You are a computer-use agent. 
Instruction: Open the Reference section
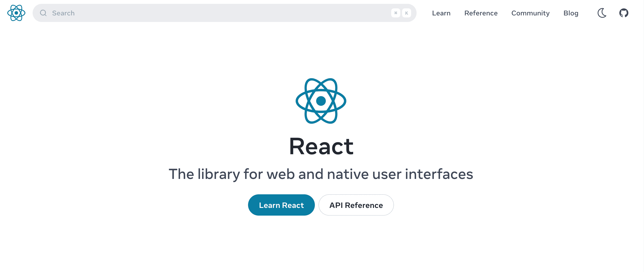[481, 13]
